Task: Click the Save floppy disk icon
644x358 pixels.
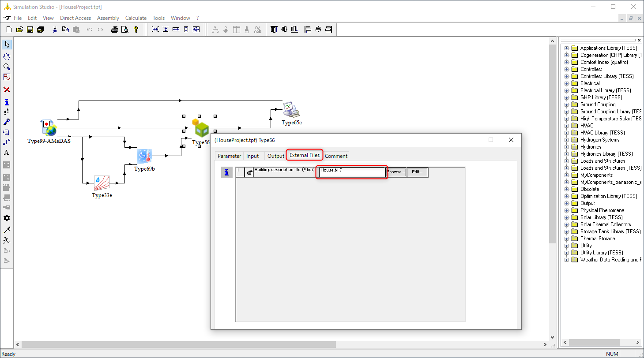Action: click(30, 30)
